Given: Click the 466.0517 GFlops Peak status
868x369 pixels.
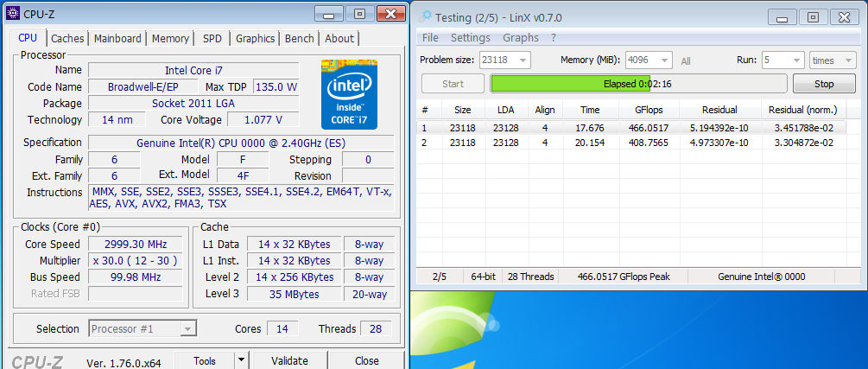Looking at the screenshot, I should (624, 277).
